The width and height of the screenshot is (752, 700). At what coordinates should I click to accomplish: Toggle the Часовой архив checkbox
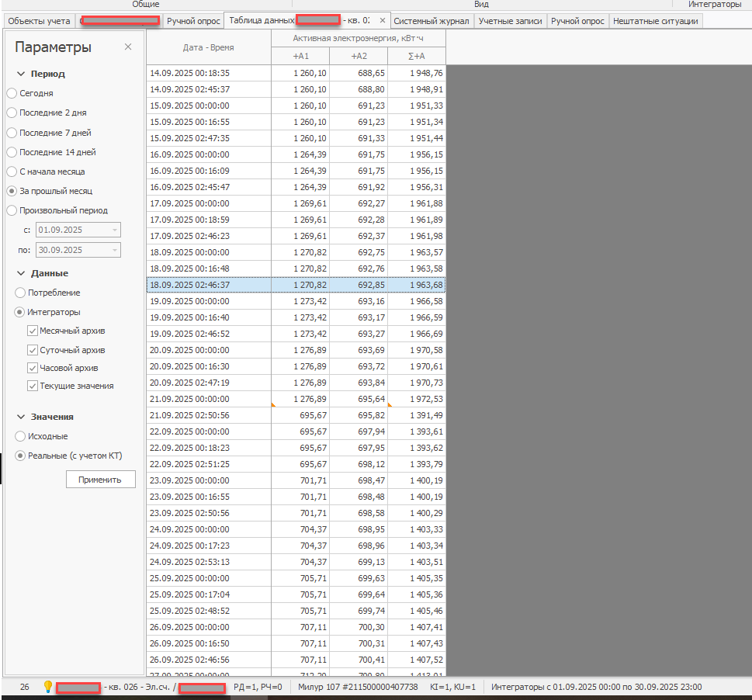pyautogui.click(x=33, y=368)
